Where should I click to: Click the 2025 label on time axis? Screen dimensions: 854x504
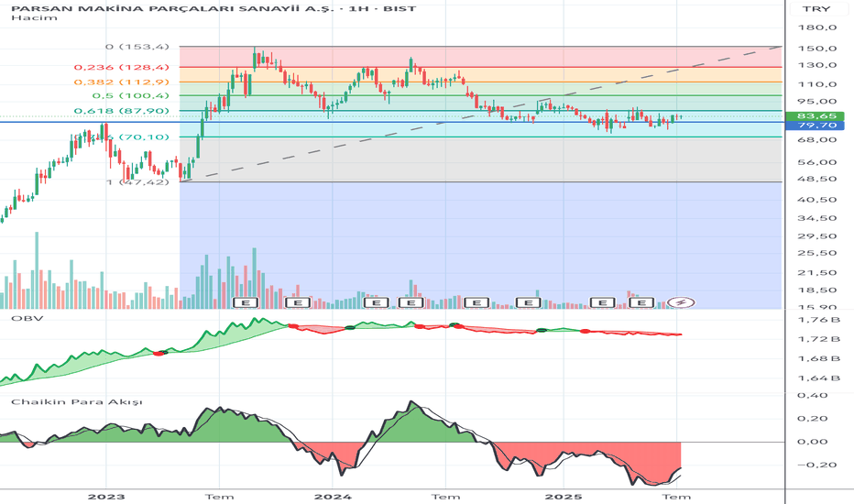[564, 497]
